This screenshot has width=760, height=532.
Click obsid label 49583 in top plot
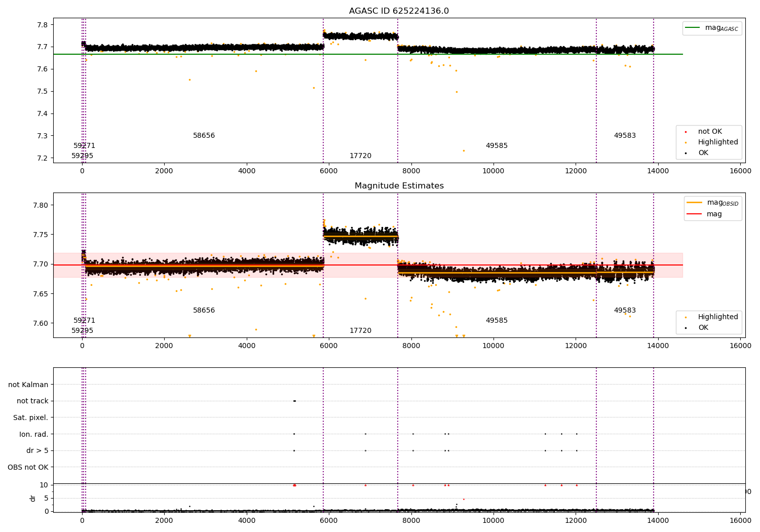pos(625,136)
